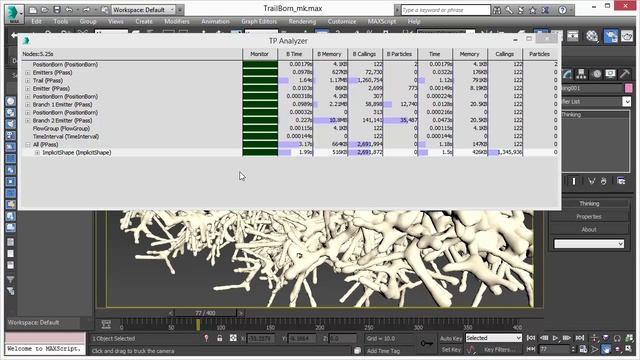This screenshot has width=640, height=360.
Task: Collapse the All (PPass) node
Action: coord(28,144)
